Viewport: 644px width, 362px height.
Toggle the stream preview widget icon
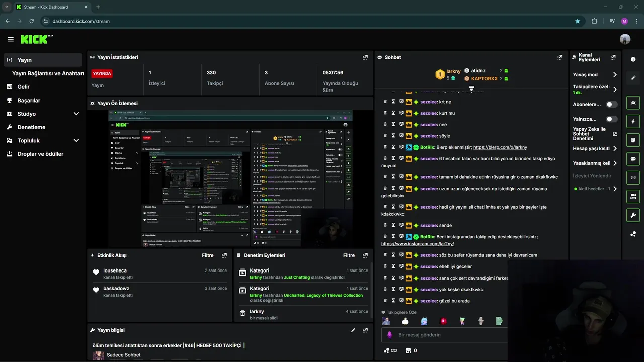pos(633,103)
